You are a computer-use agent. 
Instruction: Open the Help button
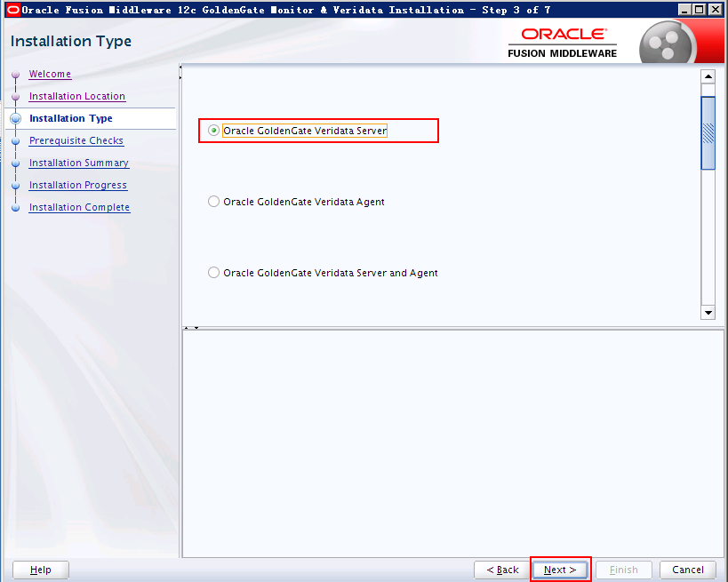[41, 570]
